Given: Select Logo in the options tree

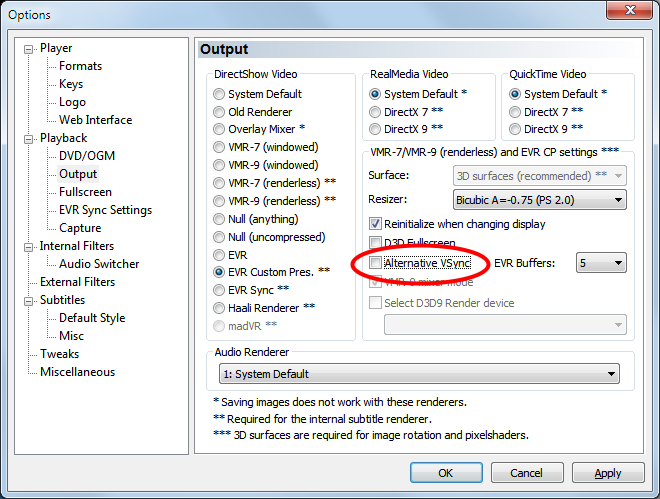Looking at the screenshot, I should [72, 102].
